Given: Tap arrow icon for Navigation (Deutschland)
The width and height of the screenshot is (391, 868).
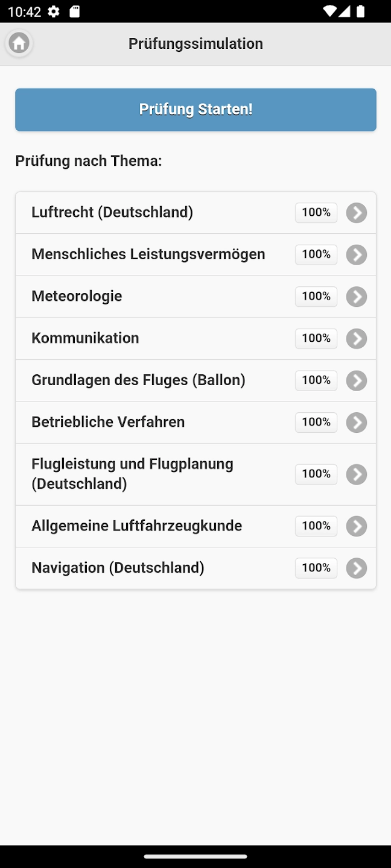Looking at the screenshot, I should 357,568.
